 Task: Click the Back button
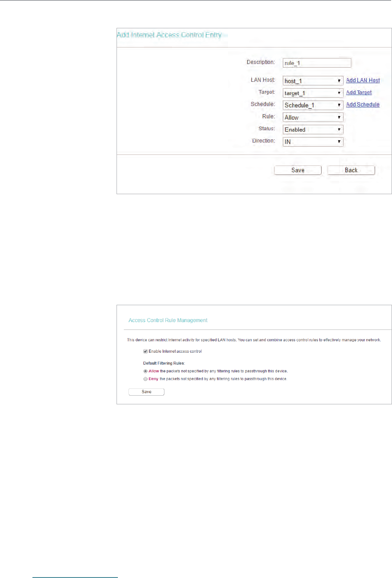pos(351,170)
